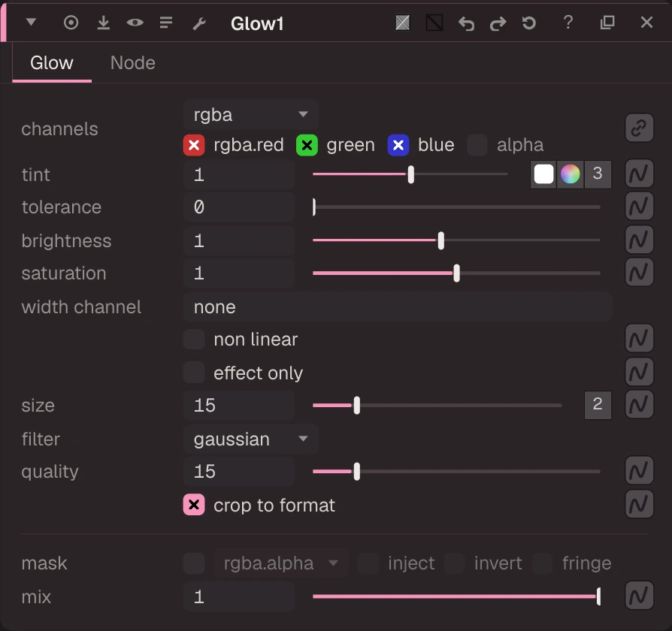Screen dimensions: 672x631
Task: Collapse the Glow1 panel with the arrow
Action: click(x=31, y=22)
